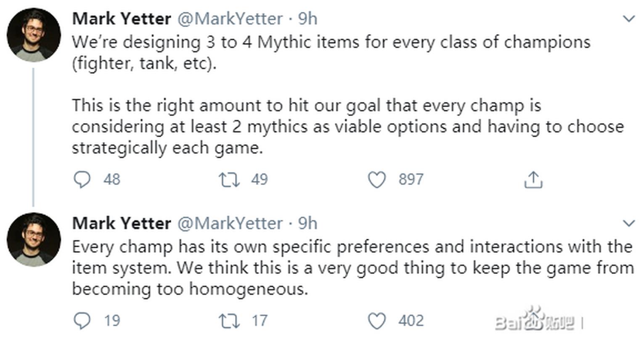Screen dimensions: 644x337
Task: Open the second tweet's more options chevron
Action: 628,223
